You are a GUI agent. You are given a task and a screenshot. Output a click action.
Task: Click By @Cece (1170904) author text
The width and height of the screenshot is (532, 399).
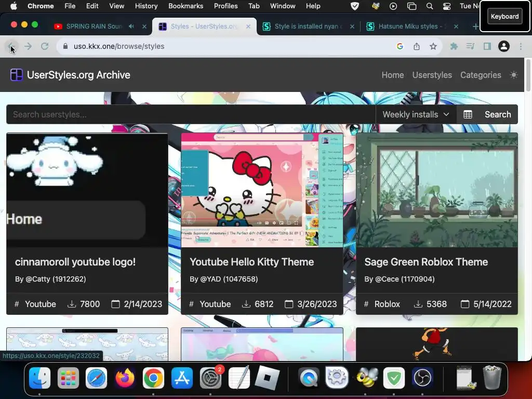click(400, 279)
